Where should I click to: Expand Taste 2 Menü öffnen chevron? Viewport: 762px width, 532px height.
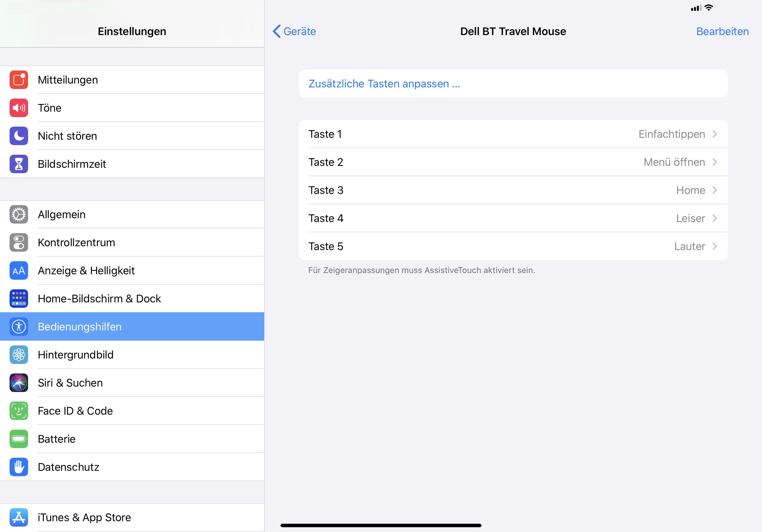pyautogui.click(x=714, y=162)
